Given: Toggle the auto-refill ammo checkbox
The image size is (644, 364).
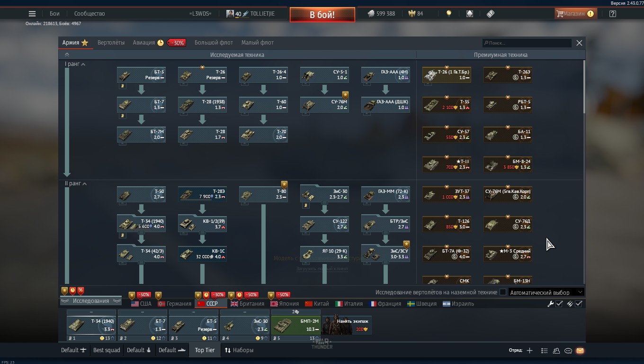Looking at the screenshot, I should [579, 304].
